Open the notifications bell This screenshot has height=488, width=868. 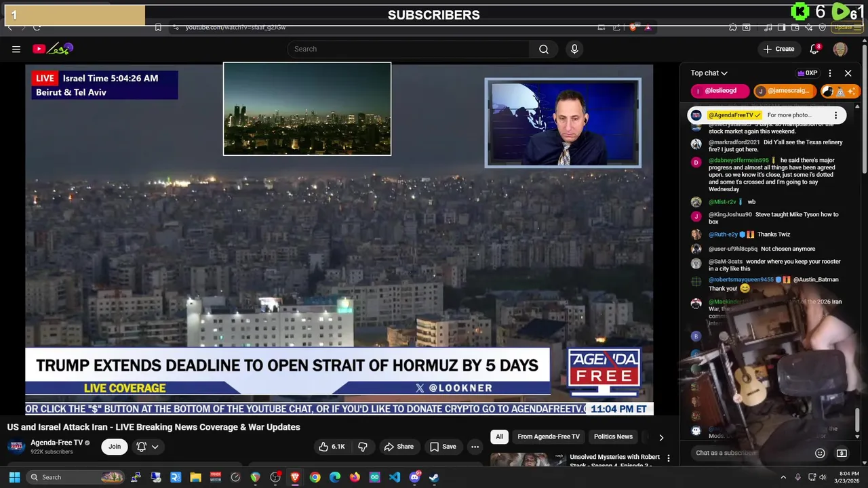tap(815, 49)
